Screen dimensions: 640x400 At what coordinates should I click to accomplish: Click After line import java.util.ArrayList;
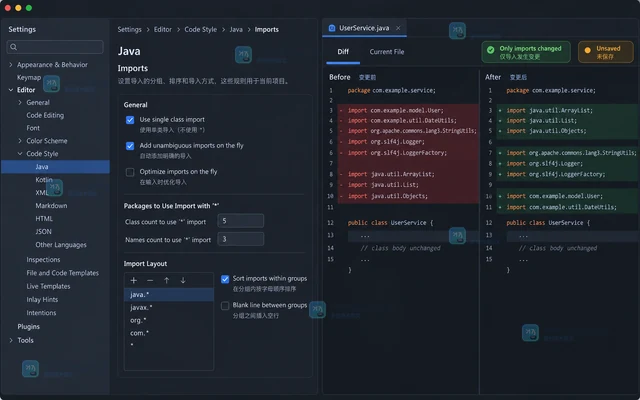tap(549, 110)
